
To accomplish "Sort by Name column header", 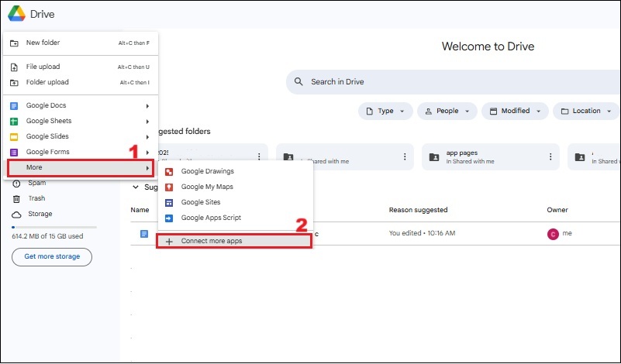I will pyautogui.click(x=140, y=210).
